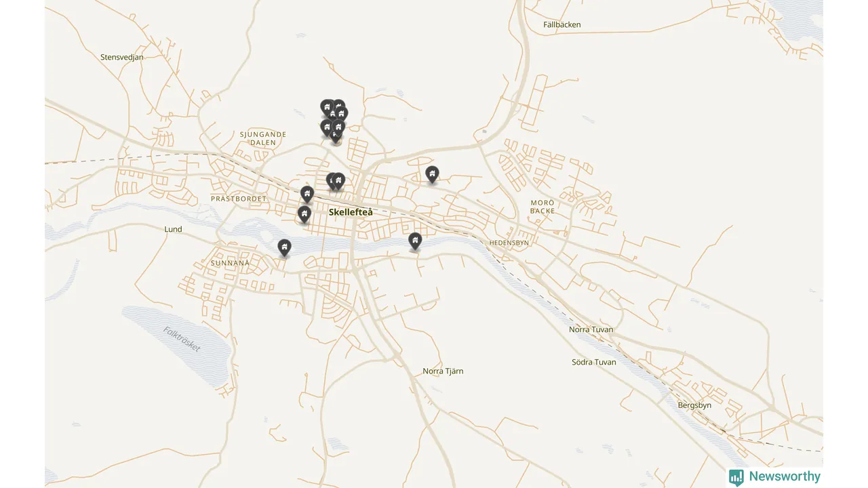Select the Sjungande Dalen district label
This screenshot has width=868, height=488.
pyautogui.click(x=263, y=139)
